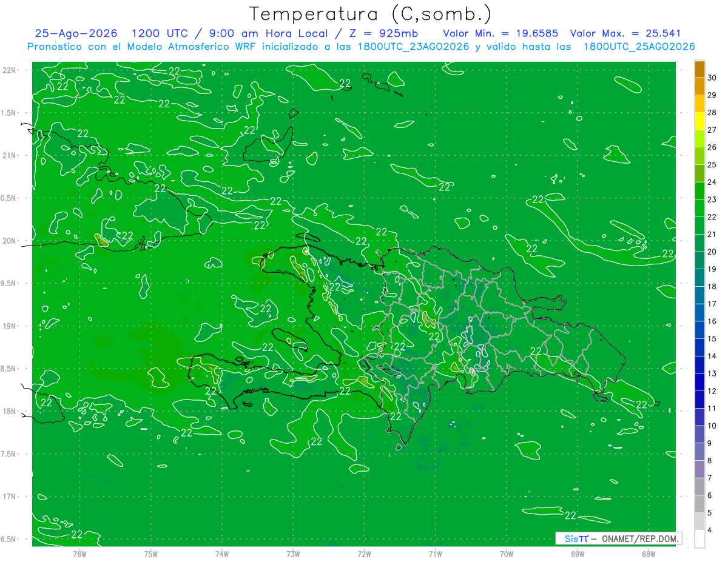
Task: Click the colorbar legend value '27'
Action: click(x=712, y=130)
